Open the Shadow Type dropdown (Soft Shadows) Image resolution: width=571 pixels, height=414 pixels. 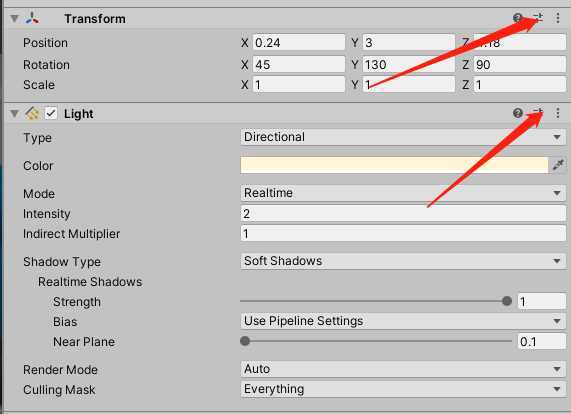point(403,261)
